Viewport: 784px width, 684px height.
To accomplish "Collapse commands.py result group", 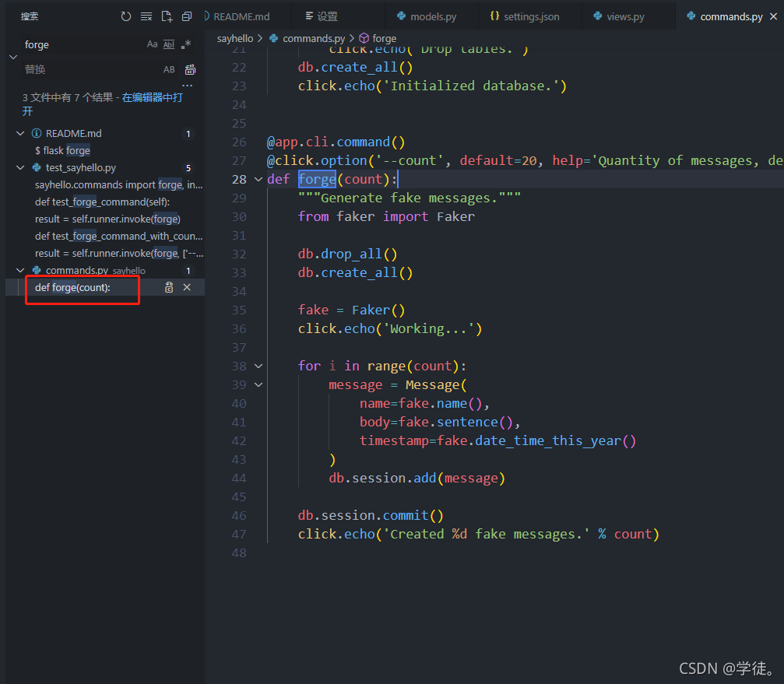I will [20, 270].
